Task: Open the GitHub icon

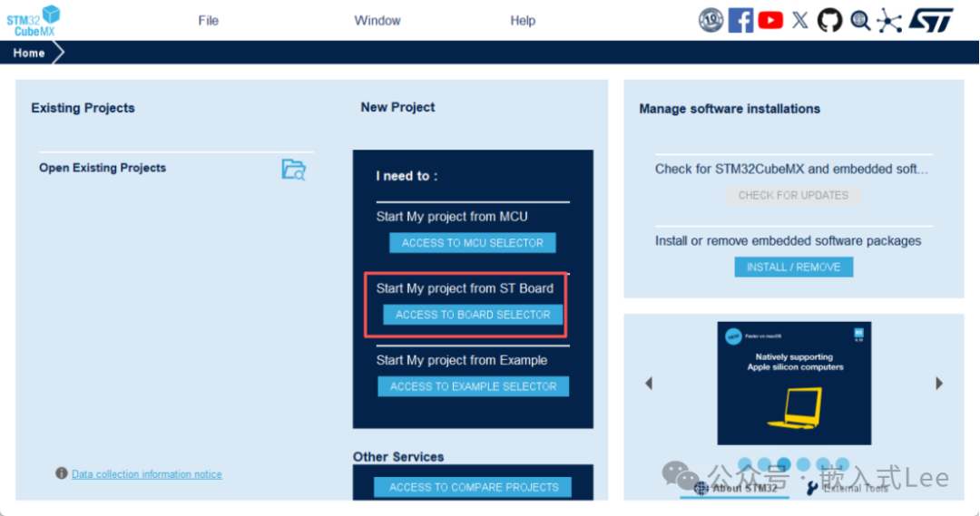Action: 830,21
